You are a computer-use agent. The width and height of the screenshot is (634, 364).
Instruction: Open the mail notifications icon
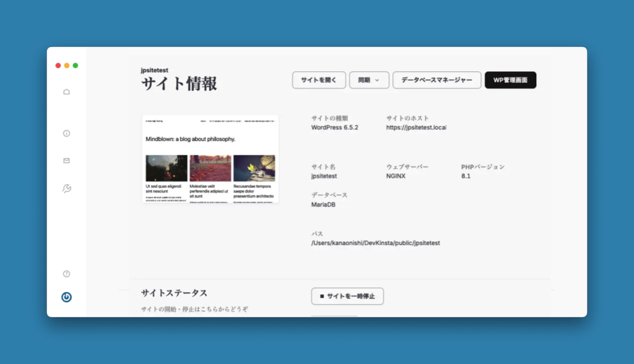(66, 160)
